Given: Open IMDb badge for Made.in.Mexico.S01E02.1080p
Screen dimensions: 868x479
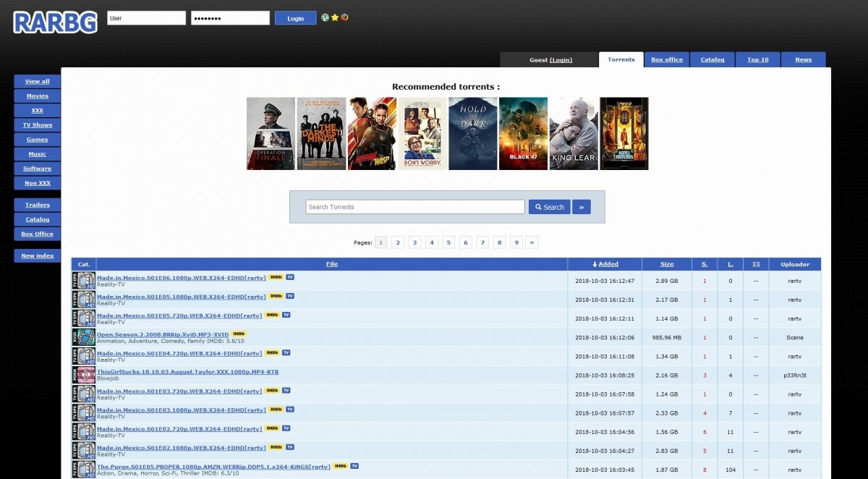Looking at the screenshot, I should pos(276,446).
